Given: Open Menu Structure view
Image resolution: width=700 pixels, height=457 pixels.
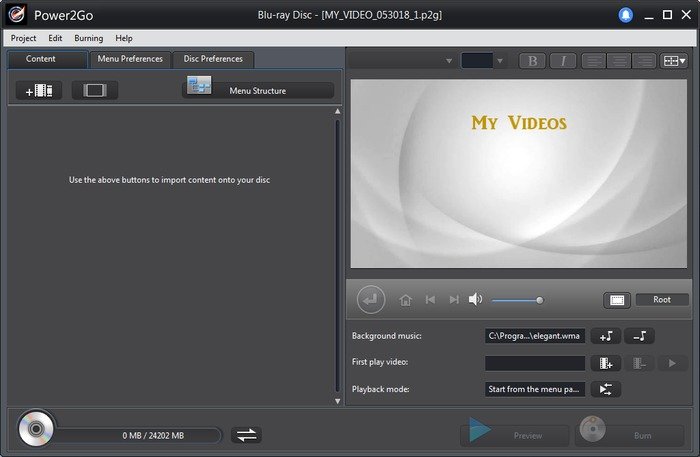Looking at the screenshot, I should pyautogui.click(x=258, y=90).
